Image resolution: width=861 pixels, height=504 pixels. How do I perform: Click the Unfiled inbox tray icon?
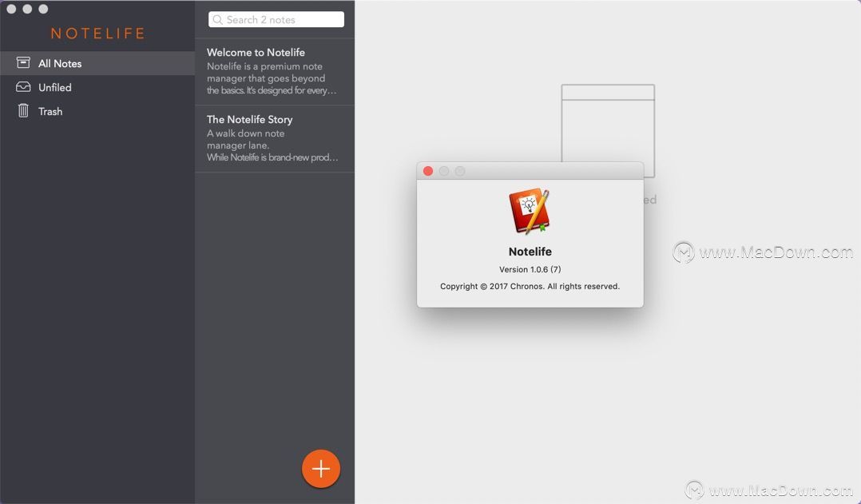[23, 87]
